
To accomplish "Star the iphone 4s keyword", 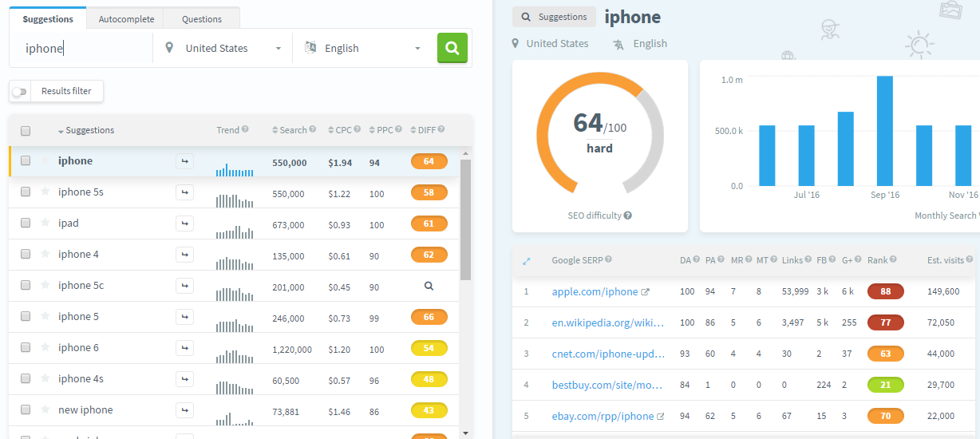I will (45, 378).
